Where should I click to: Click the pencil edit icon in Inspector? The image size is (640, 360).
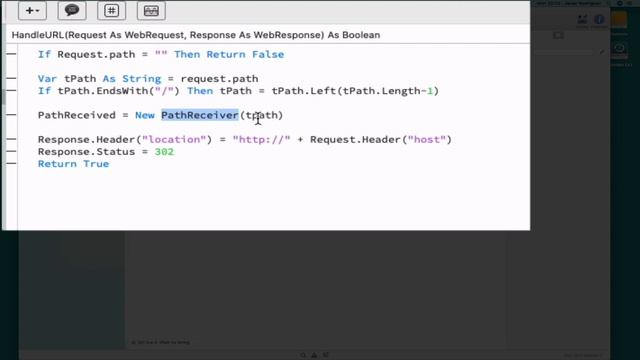[x=602, y=52]
